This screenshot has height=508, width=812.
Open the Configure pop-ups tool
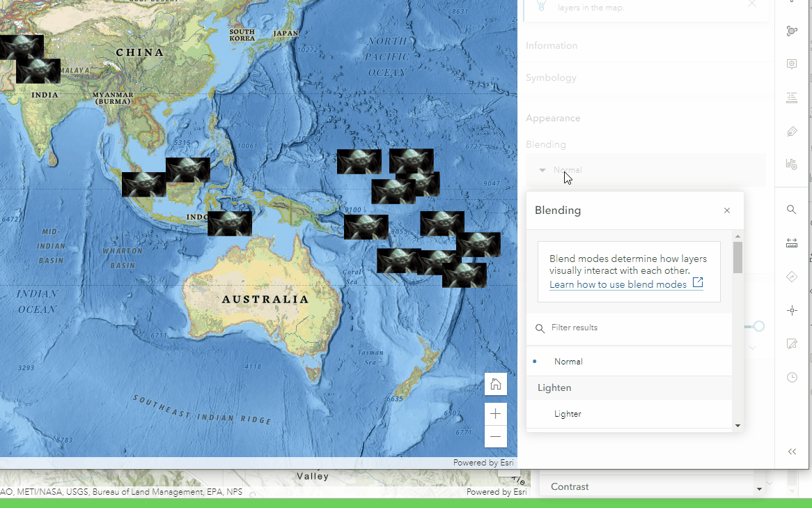pyautogui.click(x=791, y=64)
